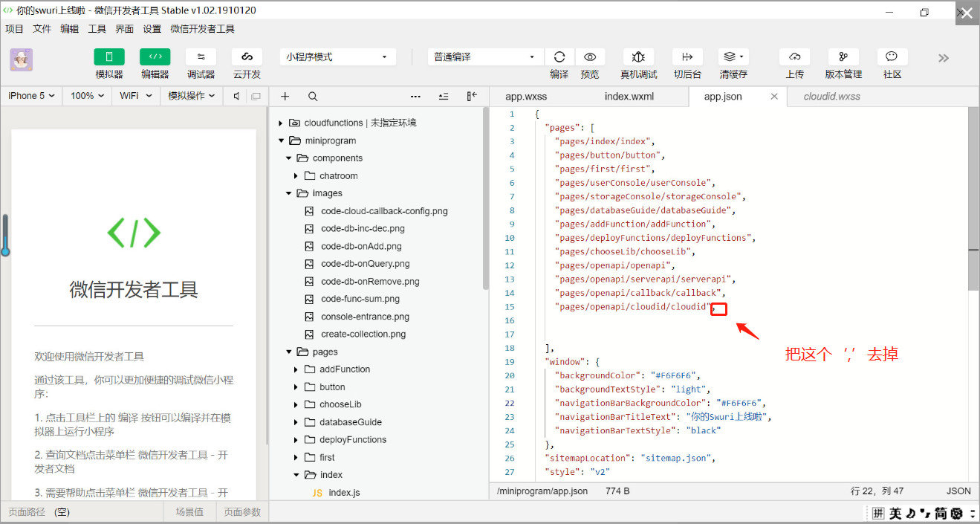Click the file tree vertical scrollbar

click(x=486, y=199)
